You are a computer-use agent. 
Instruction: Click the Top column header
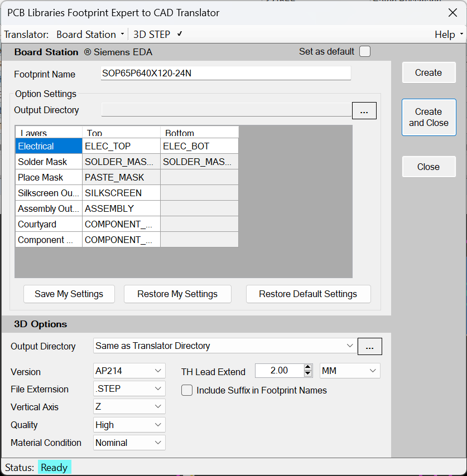pyautogui.click(x=121, y=132)
